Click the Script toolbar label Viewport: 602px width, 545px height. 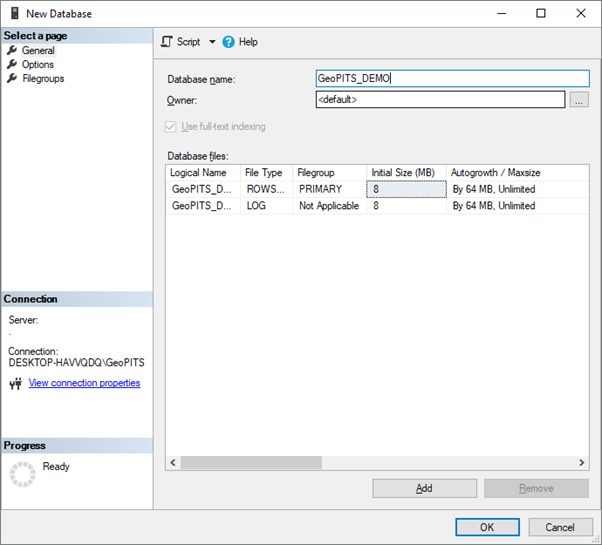click(x=189, y=42)
